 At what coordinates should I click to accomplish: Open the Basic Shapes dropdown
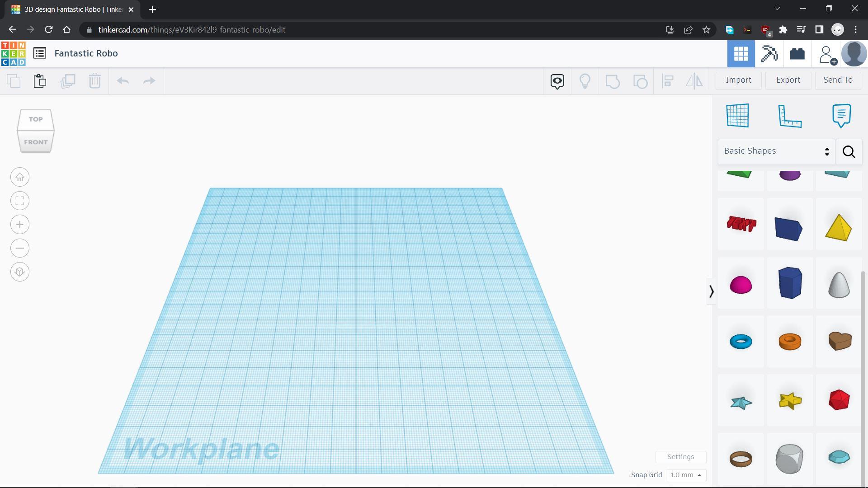(x=776, y=151)
